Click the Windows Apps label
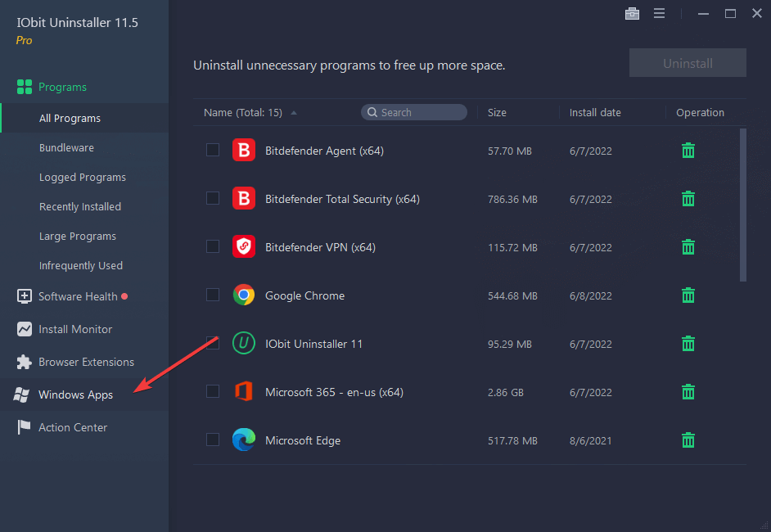 [76, 394]
